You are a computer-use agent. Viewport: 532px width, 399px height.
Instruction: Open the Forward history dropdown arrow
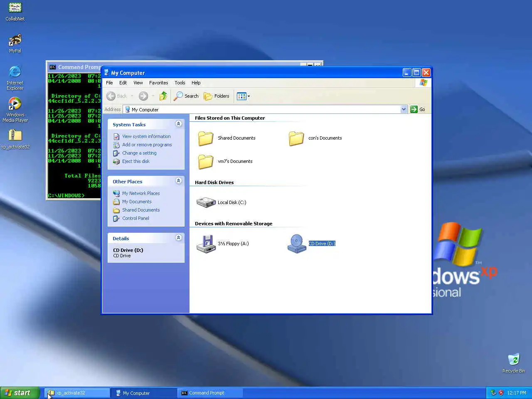point(153,96)
